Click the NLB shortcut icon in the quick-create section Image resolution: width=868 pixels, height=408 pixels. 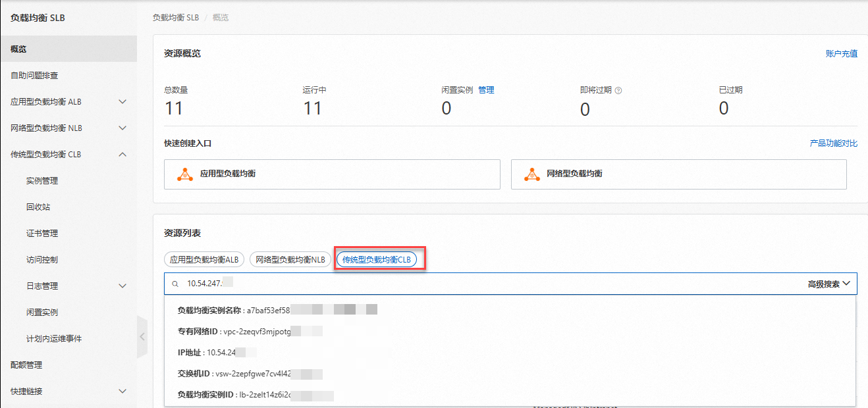531,174
